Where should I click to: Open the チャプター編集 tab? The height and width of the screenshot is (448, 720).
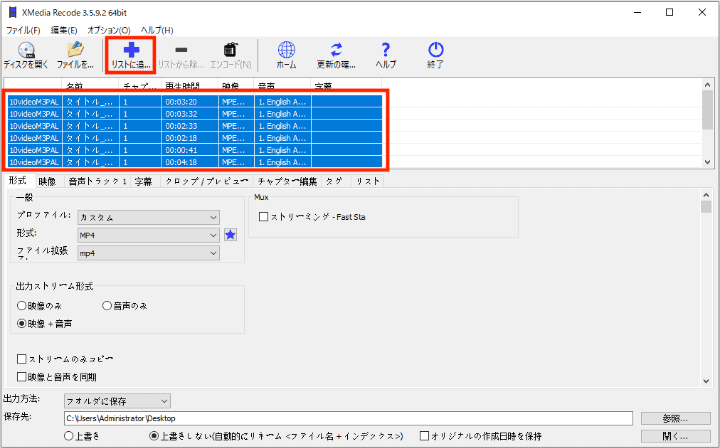pos(287,181)
